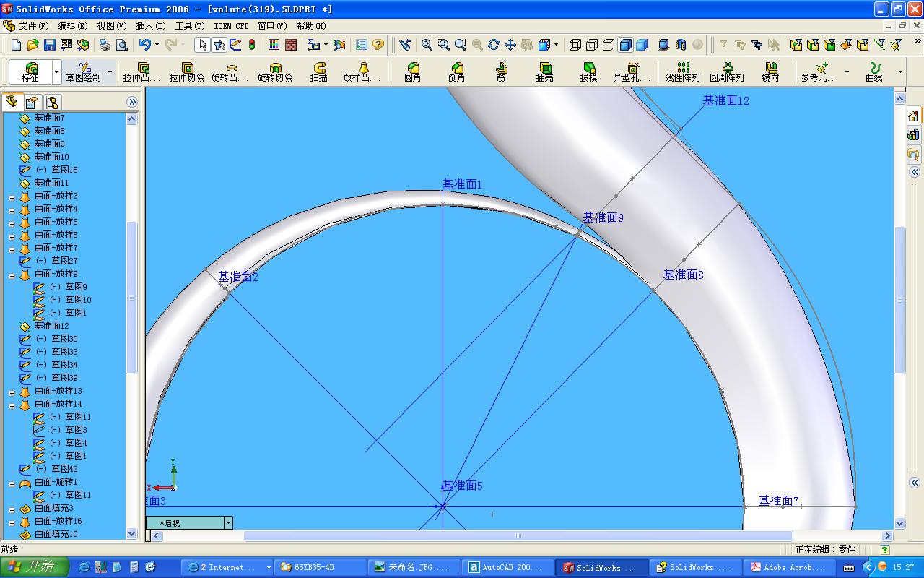Open the 工具(T) menu

pos(190,25)
